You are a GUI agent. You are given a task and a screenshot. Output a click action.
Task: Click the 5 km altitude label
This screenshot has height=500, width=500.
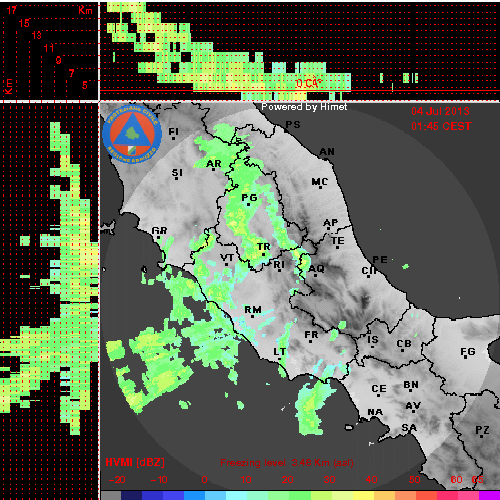pyautogui.click(x=85, y=85)
